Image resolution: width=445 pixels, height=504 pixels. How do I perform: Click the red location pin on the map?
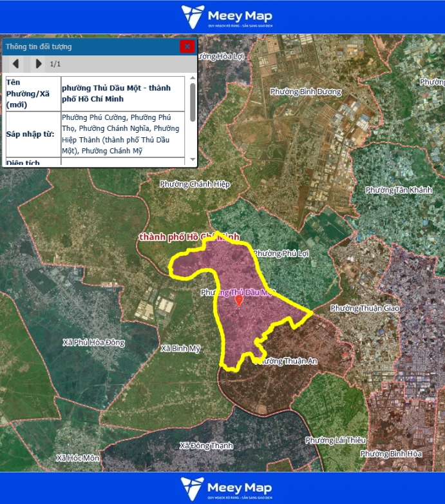click(x=239, y=300)
